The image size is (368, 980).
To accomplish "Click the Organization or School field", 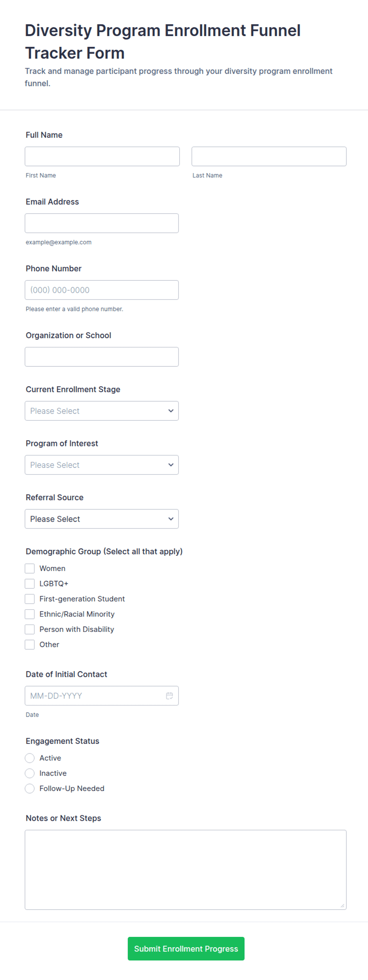I will 102,357.
